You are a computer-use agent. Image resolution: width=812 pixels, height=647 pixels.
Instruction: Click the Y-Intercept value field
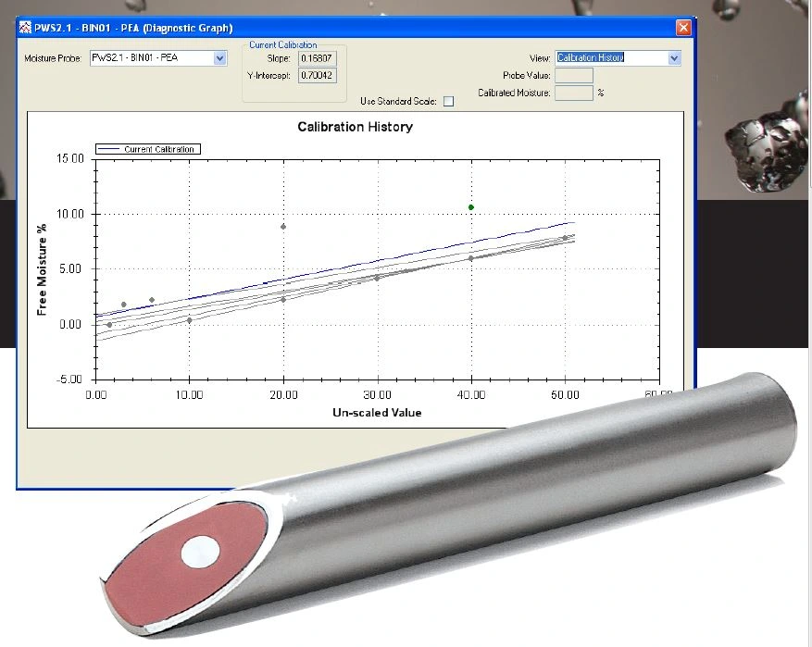(x=318, y=75)
